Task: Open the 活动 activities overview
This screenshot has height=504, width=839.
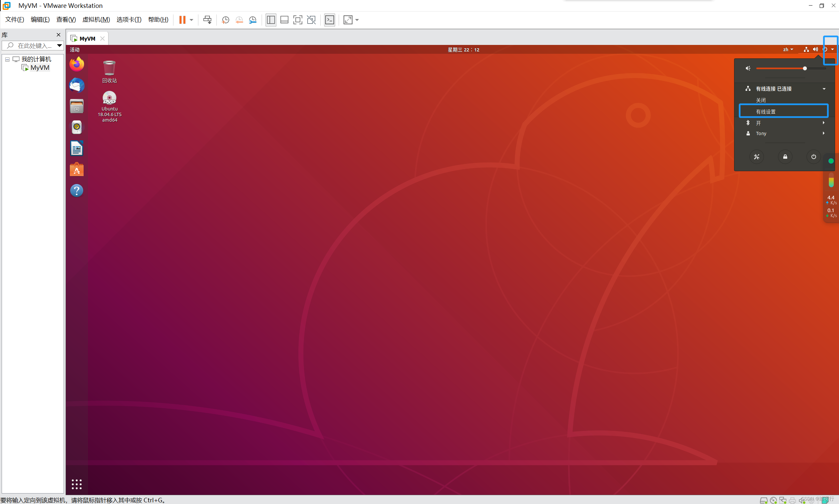Action: click(x=75, y=50)
